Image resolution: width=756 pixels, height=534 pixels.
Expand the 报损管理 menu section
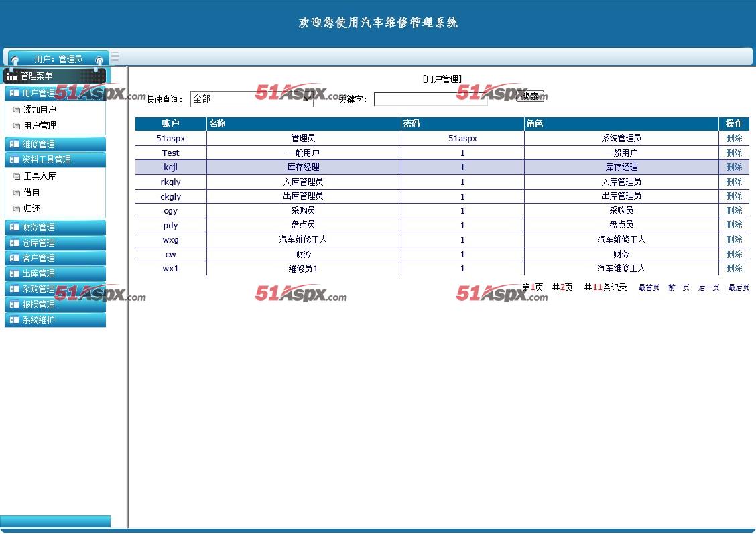55,304
